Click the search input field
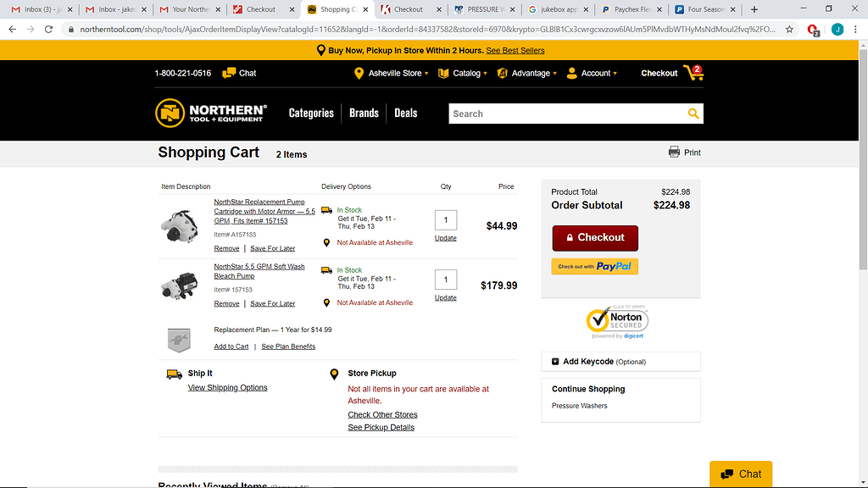This screenshot has width=868, height=488. pos(566,114)
